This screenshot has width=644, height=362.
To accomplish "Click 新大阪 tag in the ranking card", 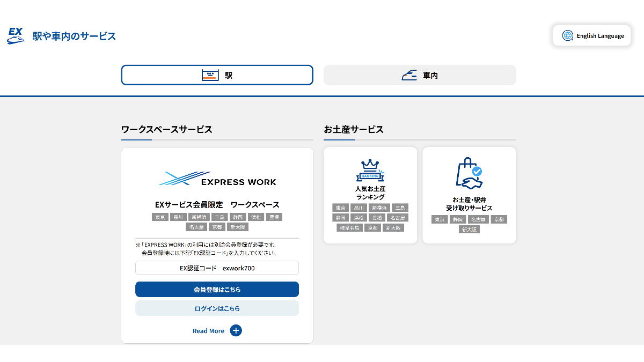I will pos(393,228).
